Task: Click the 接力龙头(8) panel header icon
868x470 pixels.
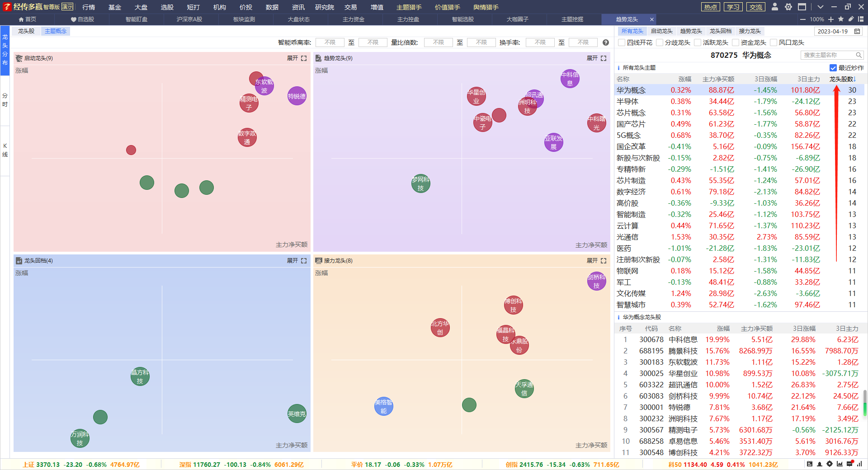Action: click(x=318, y=261)
